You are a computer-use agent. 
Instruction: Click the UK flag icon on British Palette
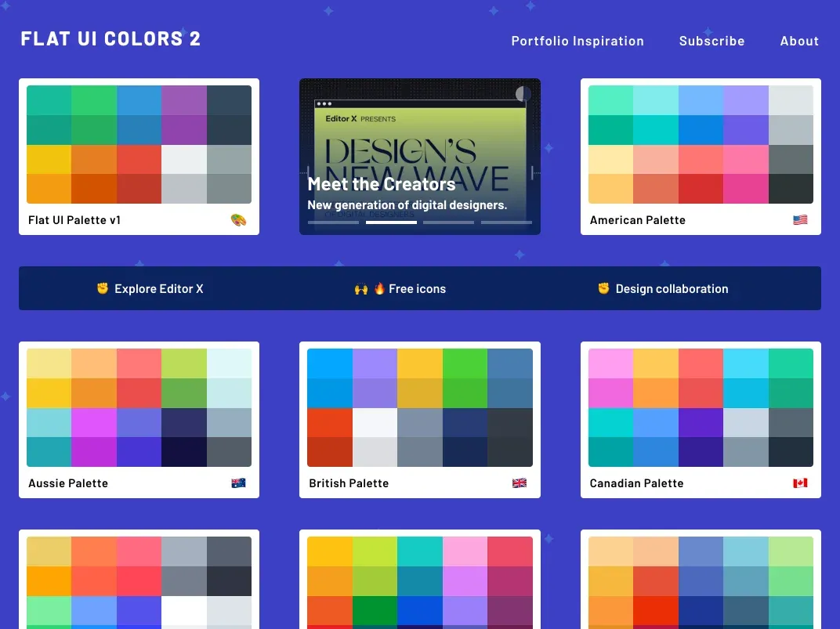tap(520, 483)
